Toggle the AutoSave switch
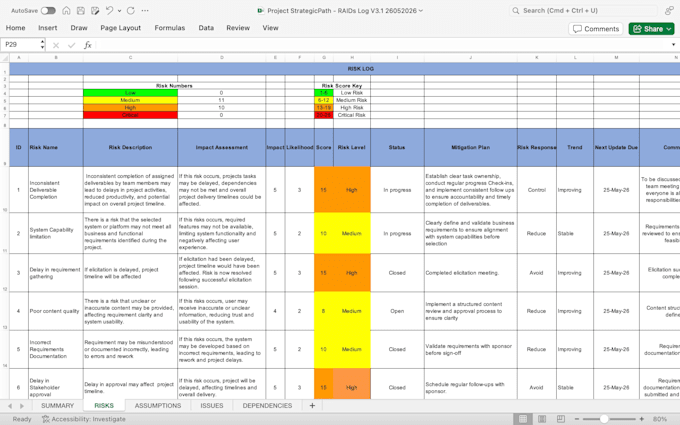Screen dimensions: 680x425 pos(48,10)
